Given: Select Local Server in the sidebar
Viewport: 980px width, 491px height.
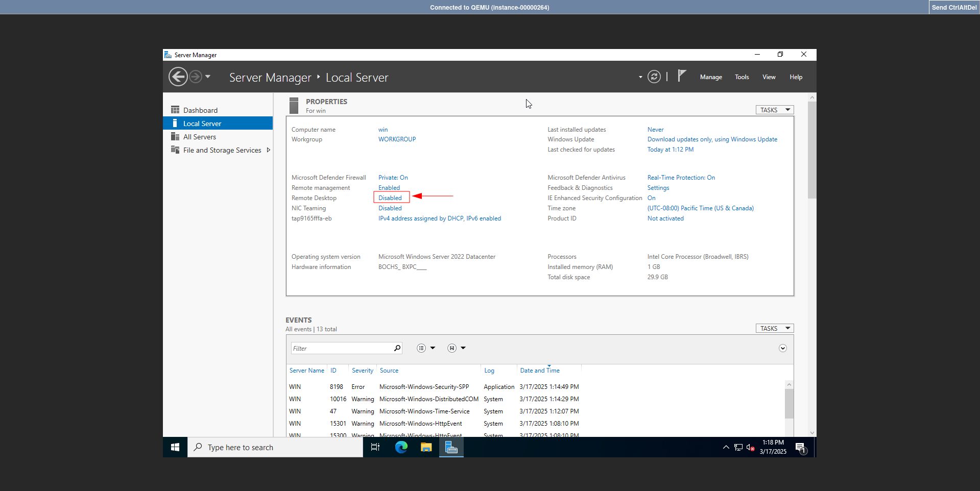Looking at the screenshot, I should 218,124.
